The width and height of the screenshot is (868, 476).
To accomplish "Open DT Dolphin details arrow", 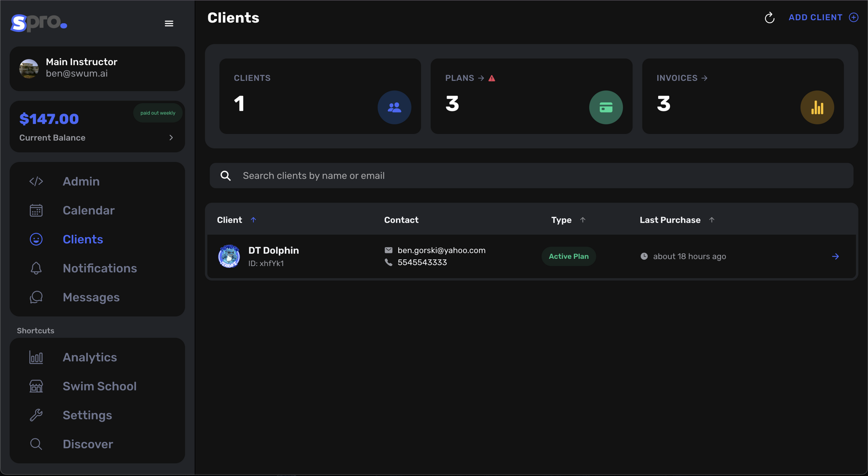I will coord(835,257).
